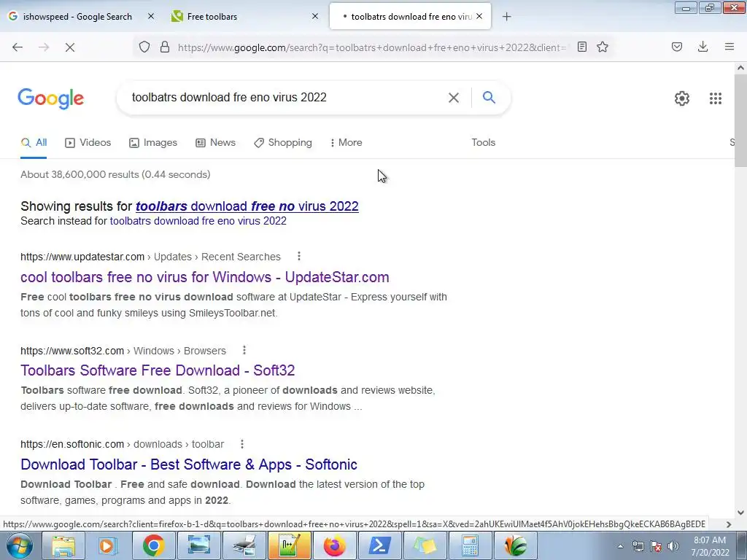Open Google quick settings gear
Viewport: 747px width, 560px height.
[x=682, y=98]
